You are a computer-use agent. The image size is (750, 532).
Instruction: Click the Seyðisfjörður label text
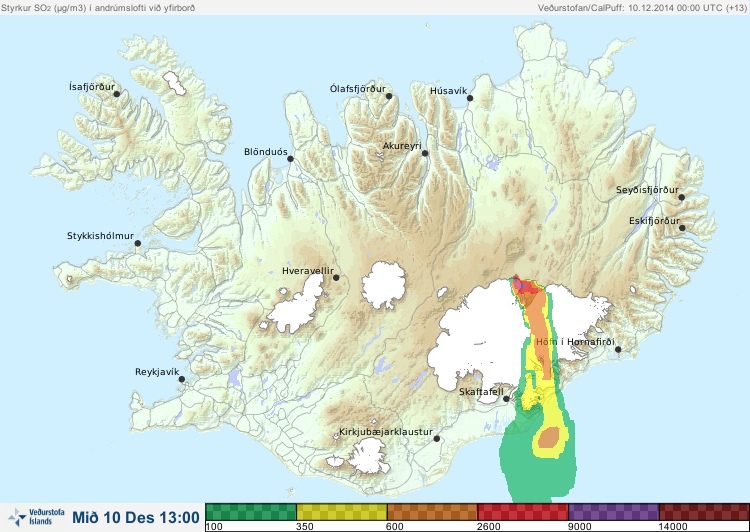click(x=647, y=190)
